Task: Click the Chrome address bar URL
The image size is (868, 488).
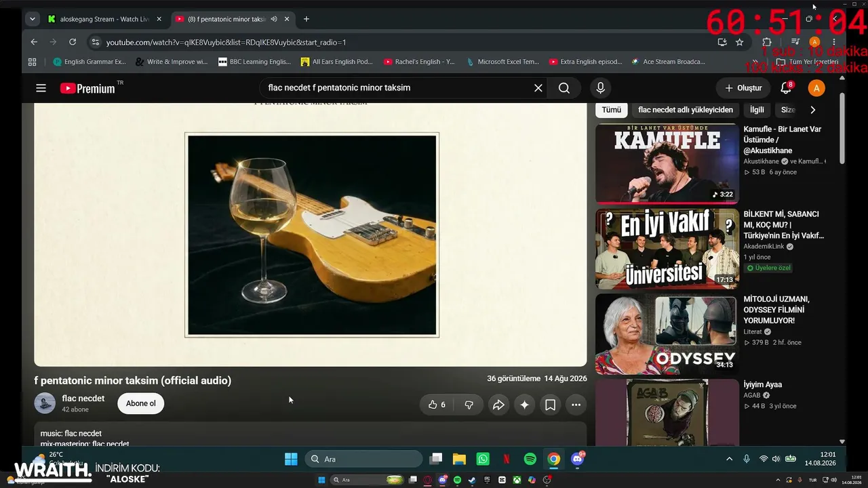Action: [226, 42]
